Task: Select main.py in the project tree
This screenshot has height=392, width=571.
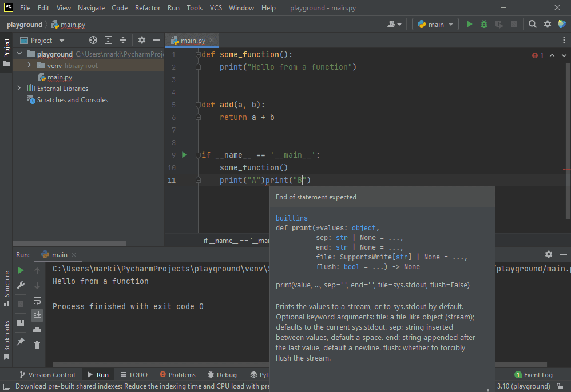Action: click(x=60, y=77)
